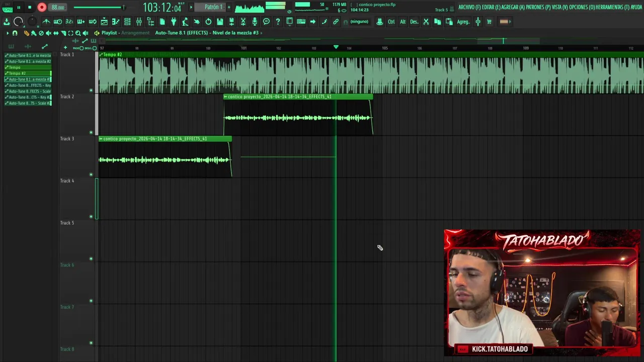Select the Zoom magnifier tool
This screenshot has height=362, width=644.
(x=78, y=33)
